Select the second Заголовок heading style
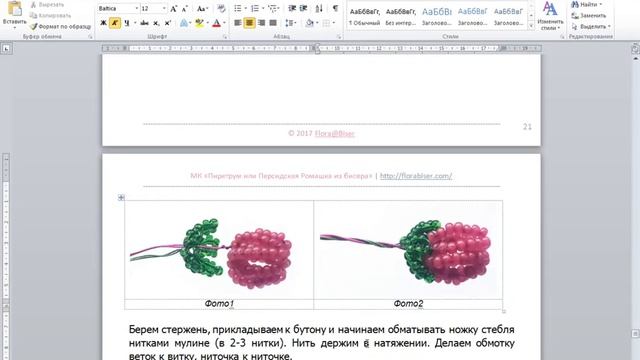Screen dimensions: 640x360 pyautogui.click(x=472, y=16)
